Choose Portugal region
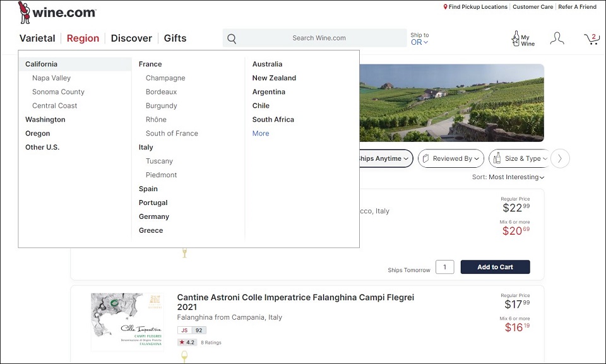The height and width of the screenshot is (364, 606). coord(153,203)
